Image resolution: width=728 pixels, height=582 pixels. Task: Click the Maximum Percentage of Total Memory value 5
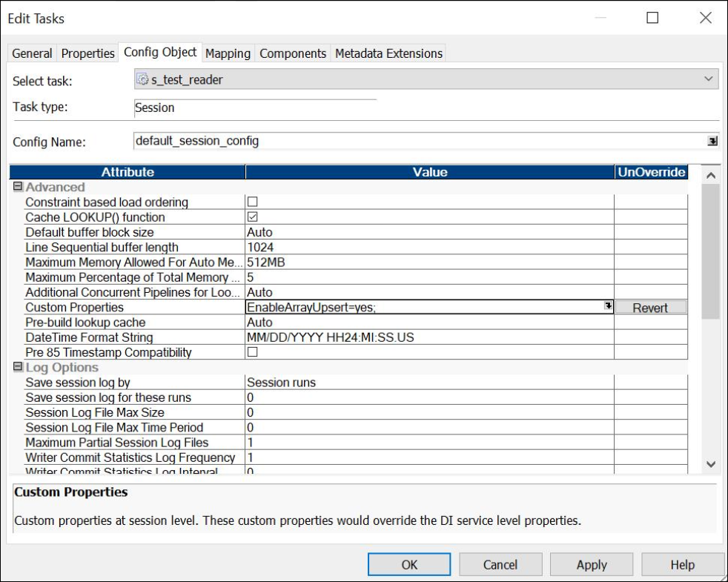tap(429, 277)
